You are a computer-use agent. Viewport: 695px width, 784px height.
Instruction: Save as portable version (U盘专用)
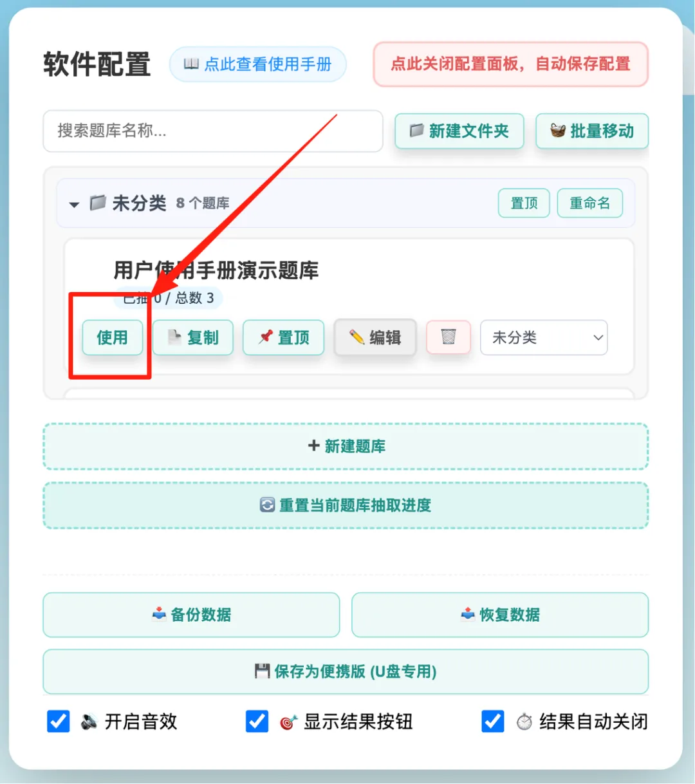(346, 671)
